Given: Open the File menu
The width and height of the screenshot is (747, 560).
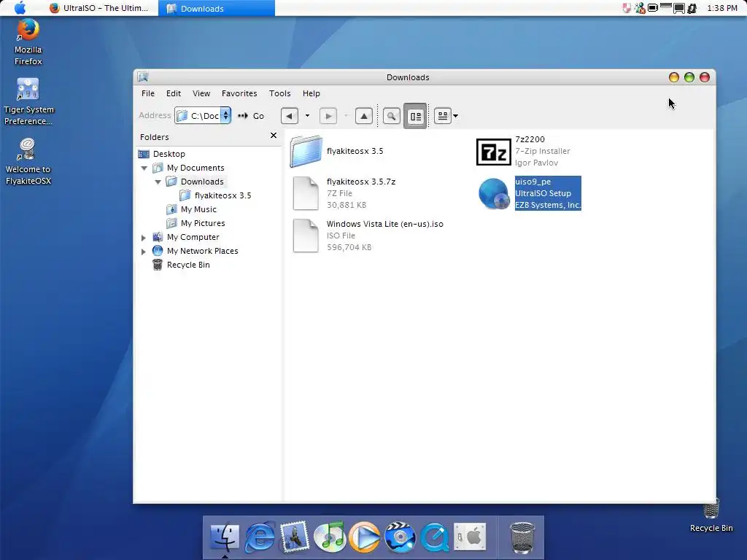Looking at the screenshot, I should [x=147, y=93].
